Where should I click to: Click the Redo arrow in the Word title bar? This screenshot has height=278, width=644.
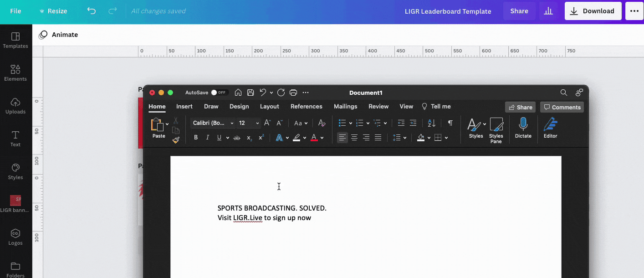(281, 93)
